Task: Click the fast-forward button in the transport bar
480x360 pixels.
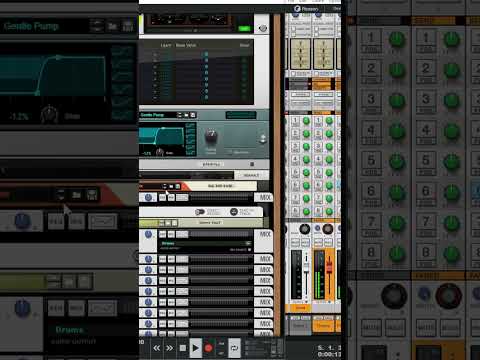Action: 169,348
